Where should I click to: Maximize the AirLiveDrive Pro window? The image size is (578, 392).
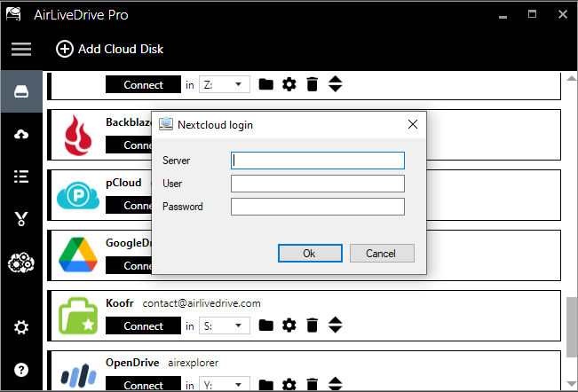[532, 14]
